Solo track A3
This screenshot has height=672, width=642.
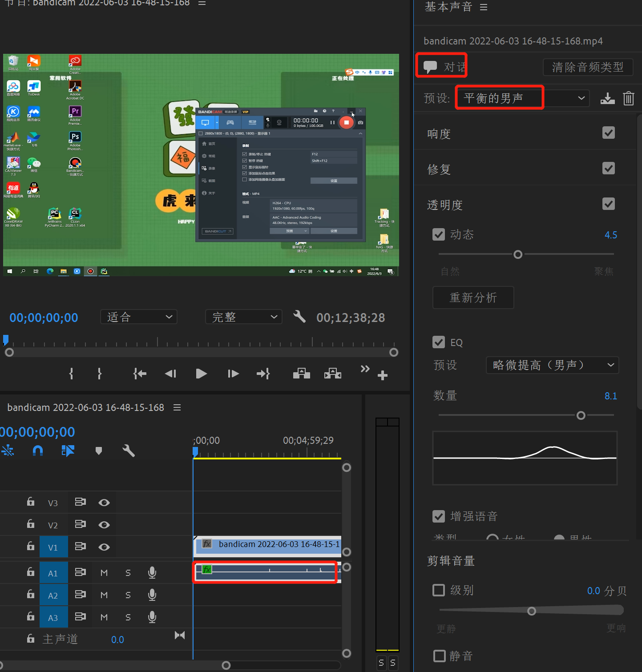(128, 617)
